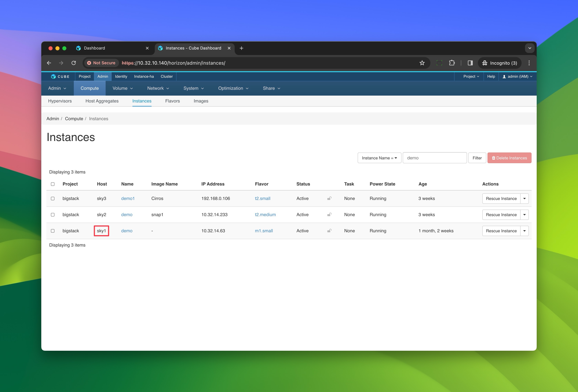Screen dimensions: 578x392
Task: Close the Dashboard browser tab
Action: click(147, 48)
